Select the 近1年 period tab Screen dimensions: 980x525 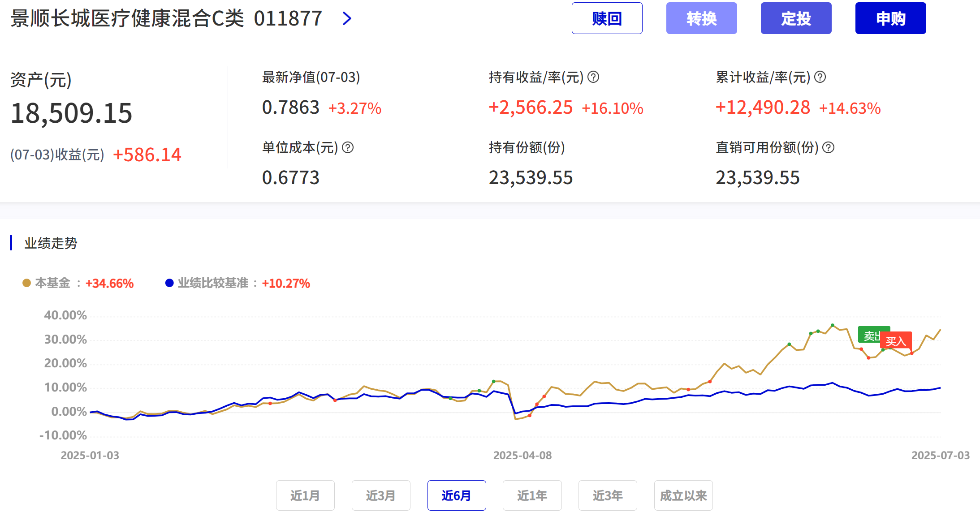click(x=532, y=495)
